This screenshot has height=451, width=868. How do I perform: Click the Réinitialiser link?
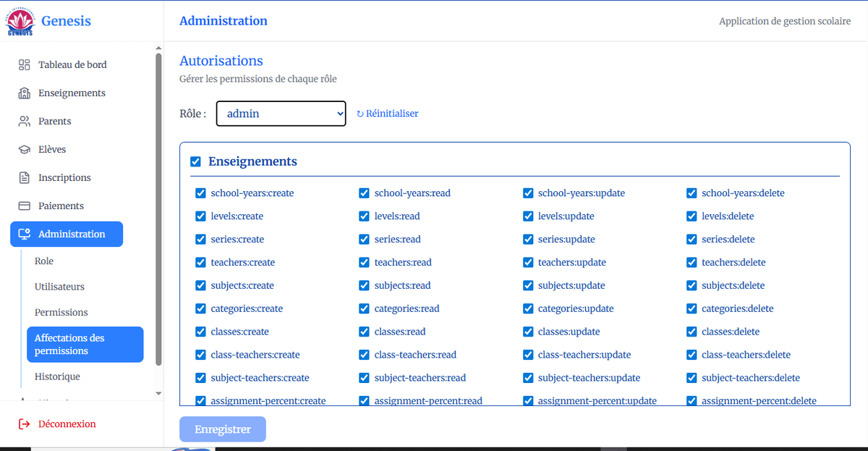pyautogui.click(x=388, y=114)
